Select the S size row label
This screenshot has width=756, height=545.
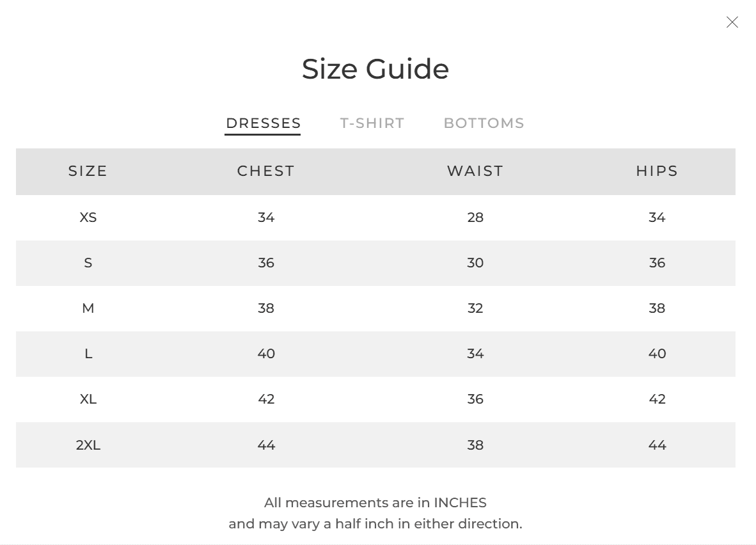pyautogui.click(x=88, y=263)
